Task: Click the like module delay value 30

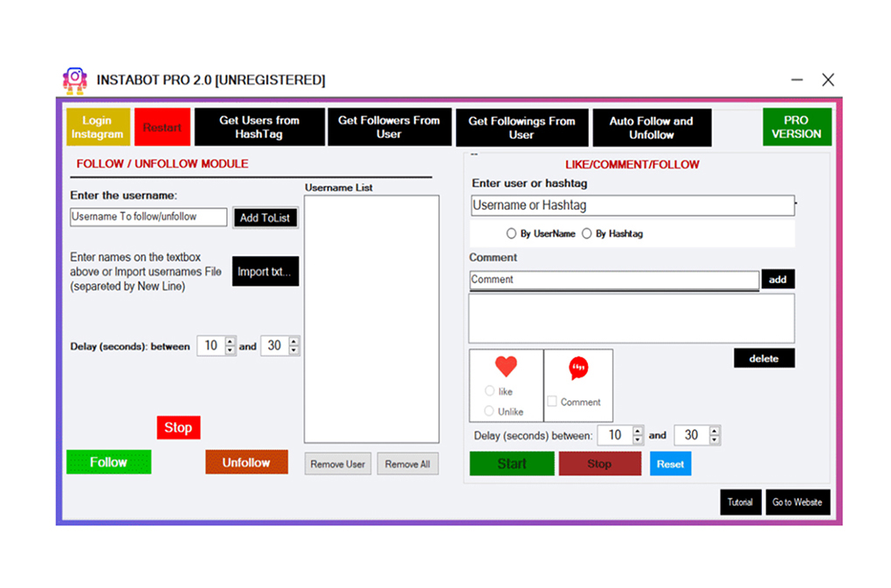Action: (x=692, y=435)
